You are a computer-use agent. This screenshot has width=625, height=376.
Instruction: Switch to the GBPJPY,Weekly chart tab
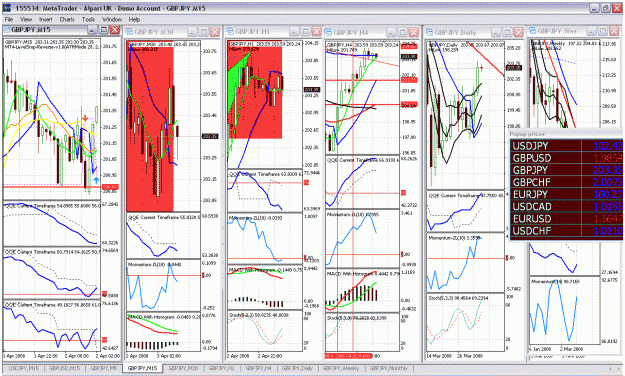[x=341, y=368]
